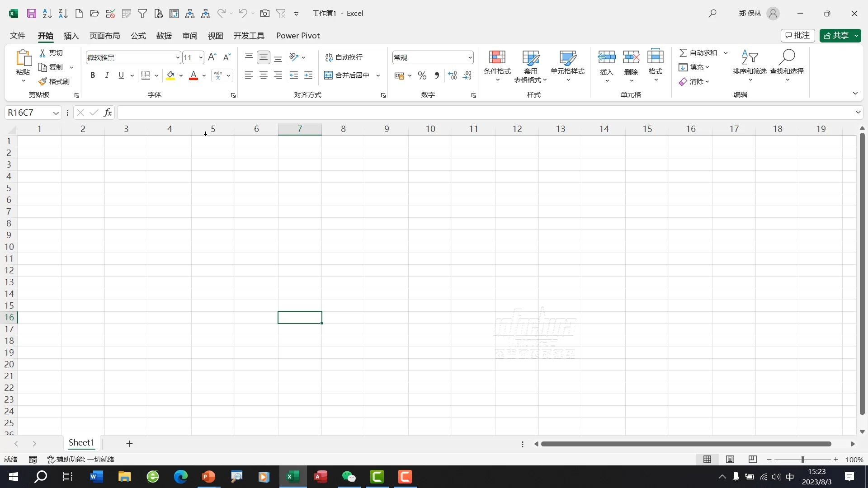This screenshot has width=868, height=488.
Task: Click the add new sheet plus button
Action: (x=129, y=444)
